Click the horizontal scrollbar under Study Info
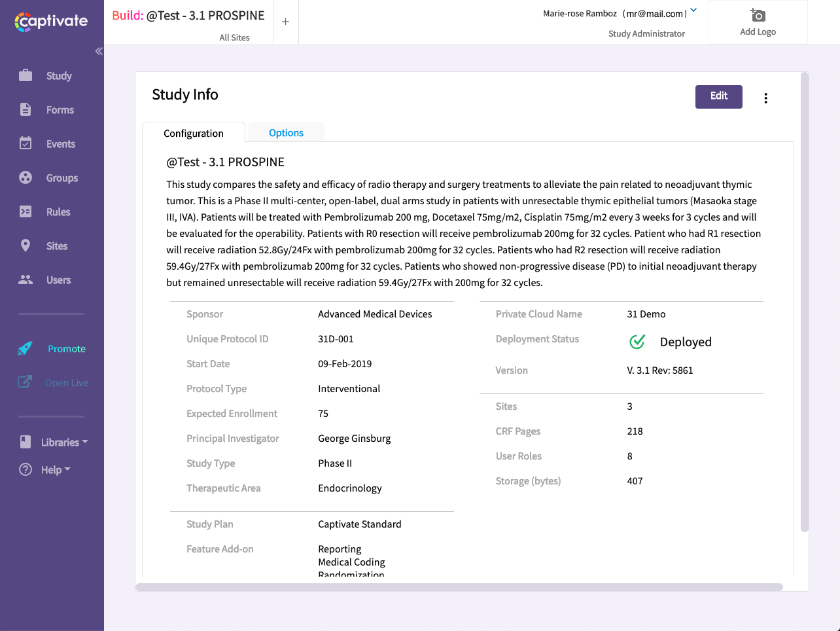840x631 pixels. pyautogui.click(x=459, y=587)
